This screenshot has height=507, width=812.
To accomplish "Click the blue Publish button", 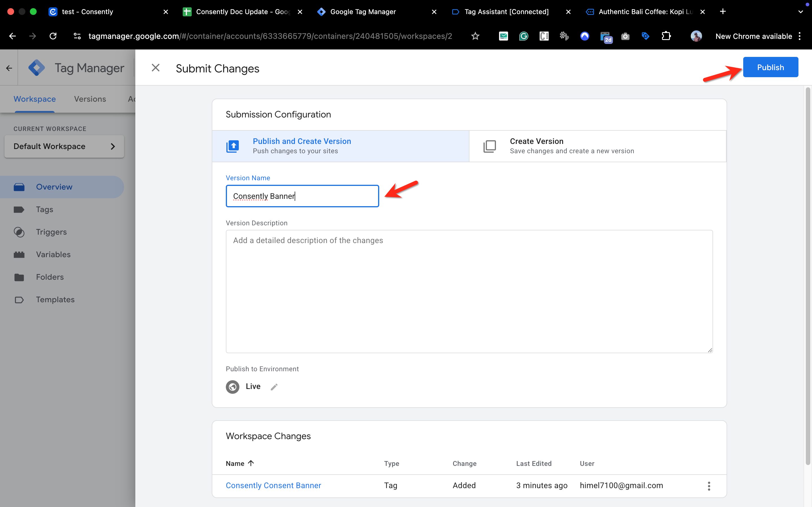I will (770, 67).
